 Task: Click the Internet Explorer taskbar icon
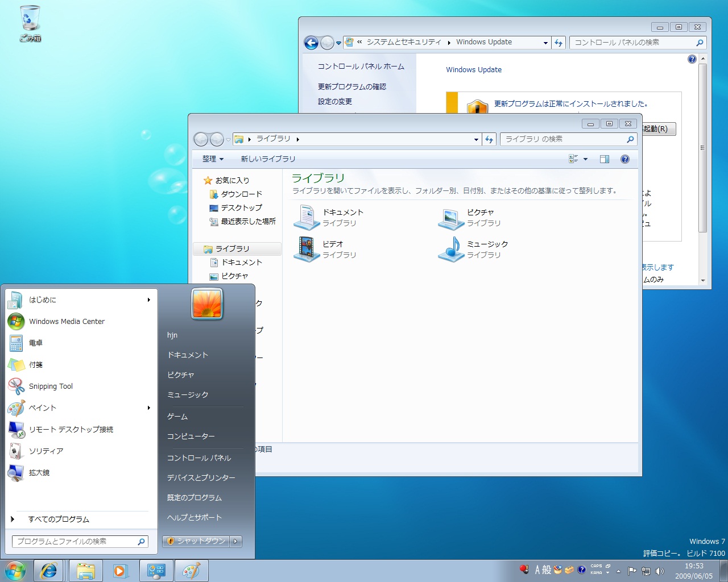(49, 571)
